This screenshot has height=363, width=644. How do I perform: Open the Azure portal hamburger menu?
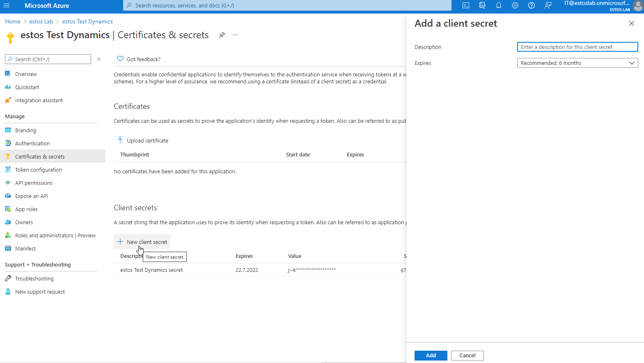pyautogui.click(x=7, y=6)
